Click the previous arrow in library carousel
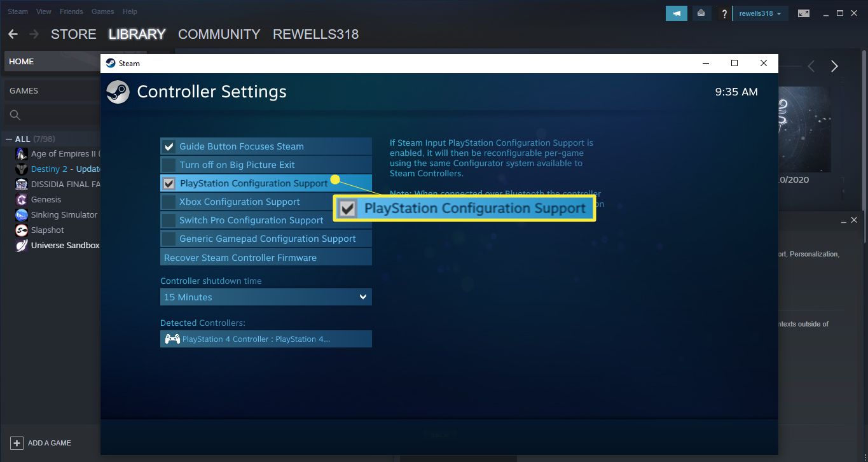 click(x=811, y=66)
